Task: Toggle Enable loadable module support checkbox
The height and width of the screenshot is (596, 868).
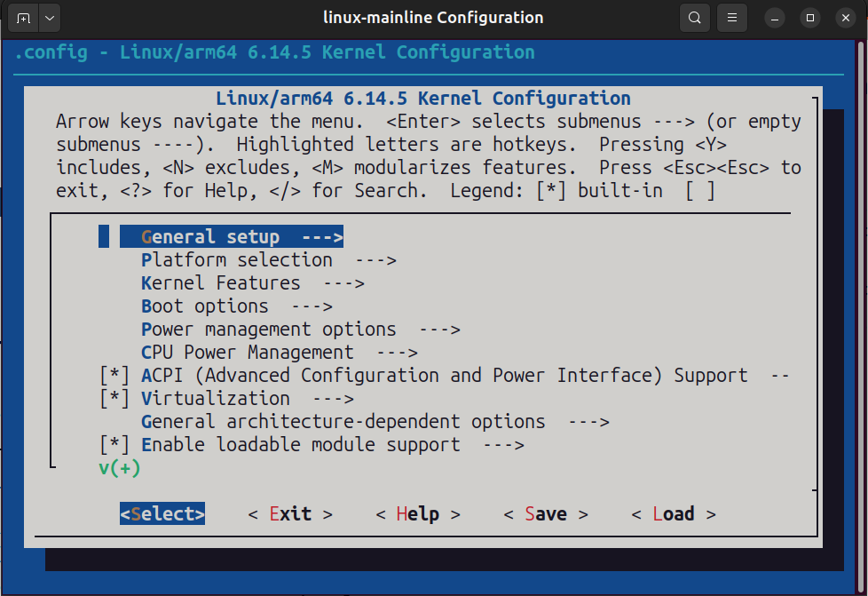Action: click(x=114, y=445)
